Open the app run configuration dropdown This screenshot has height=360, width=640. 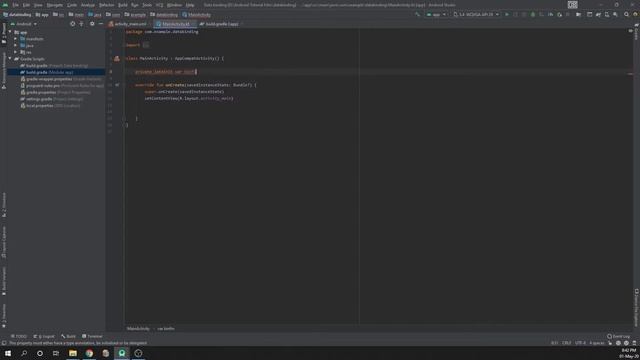436,15
